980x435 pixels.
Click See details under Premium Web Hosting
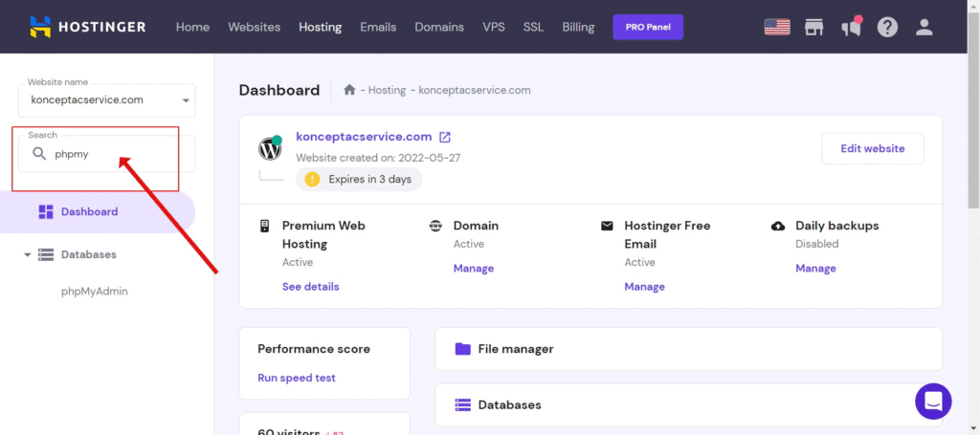coord(311,287)
